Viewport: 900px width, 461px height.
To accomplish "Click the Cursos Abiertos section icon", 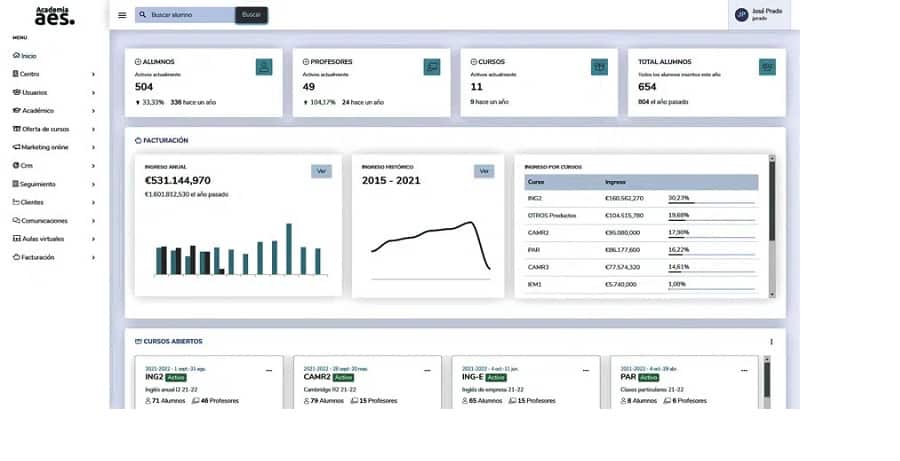I will (x=138, y=342).
